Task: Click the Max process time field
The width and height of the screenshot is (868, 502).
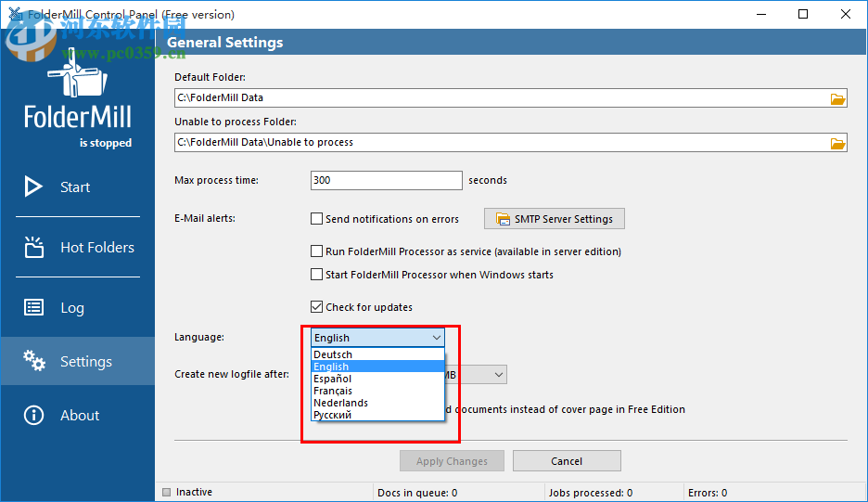Action: tap(386, 180)
